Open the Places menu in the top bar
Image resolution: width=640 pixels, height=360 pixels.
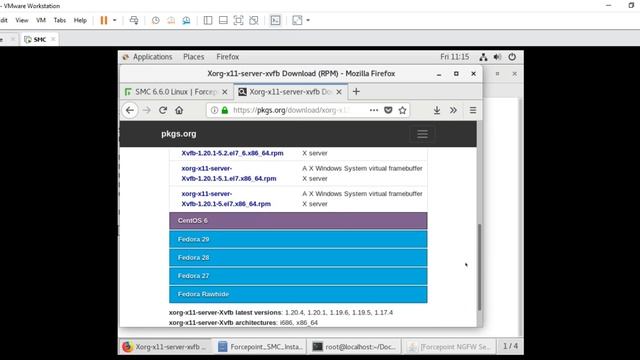(193, 57)
